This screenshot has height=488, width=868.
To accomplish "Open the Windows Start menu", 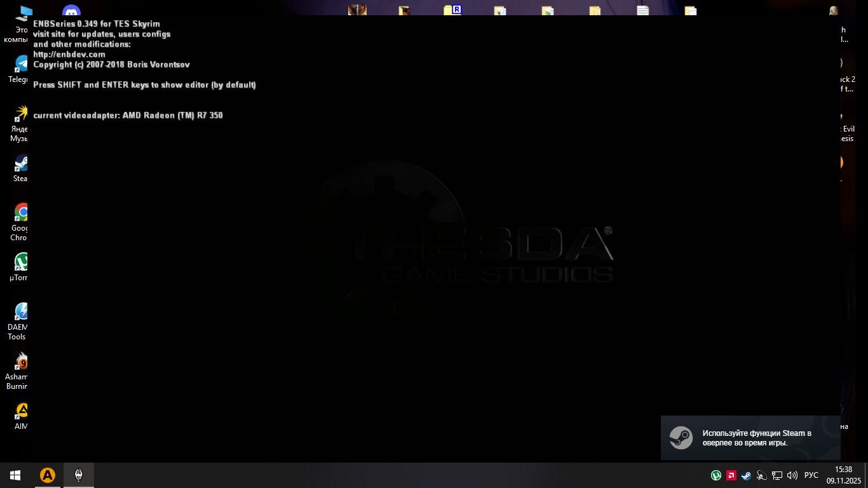I will click(15, 475).
